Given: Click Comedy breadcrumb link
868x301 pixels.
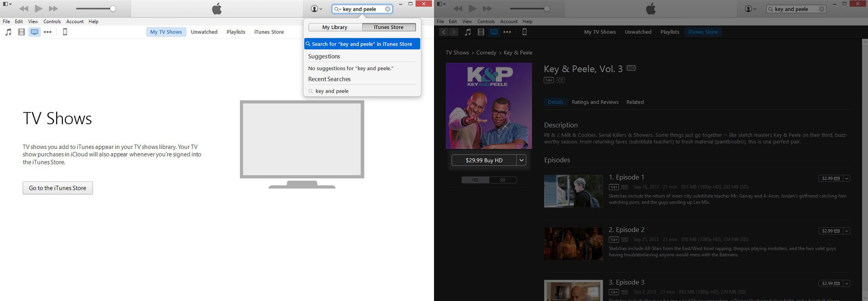Looking at the screenshot, I should pos(486,53).
